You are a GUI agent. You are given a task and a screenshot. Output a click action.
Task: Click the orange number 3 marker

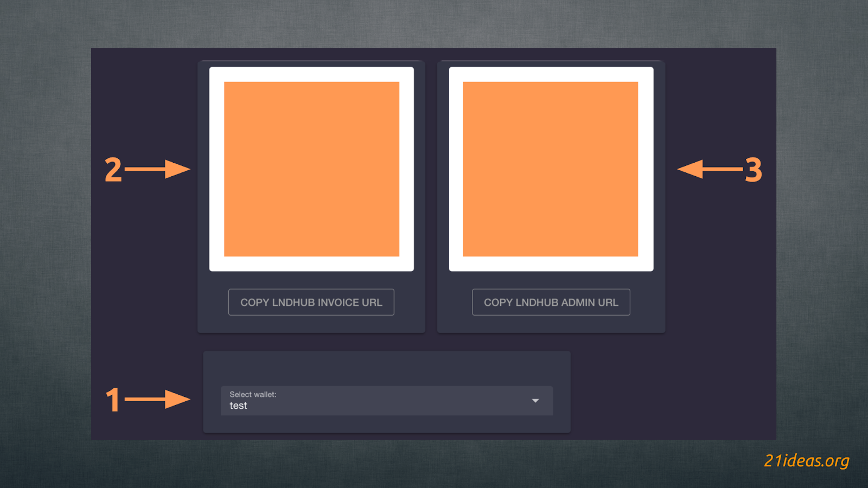pos(753,170)
